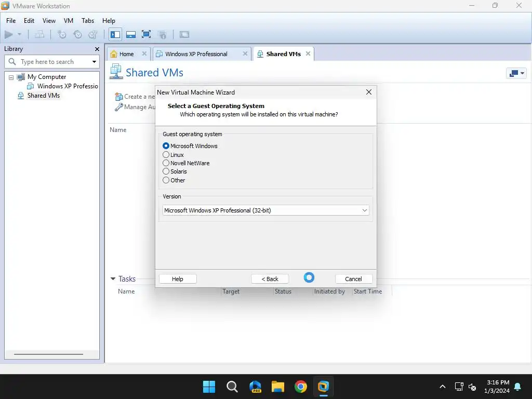The height and width of the screenshot is (399, 532).
Task: Click the Take Snapshot toolbar icon
Action: pyautogui.click(x=62, y=34)
